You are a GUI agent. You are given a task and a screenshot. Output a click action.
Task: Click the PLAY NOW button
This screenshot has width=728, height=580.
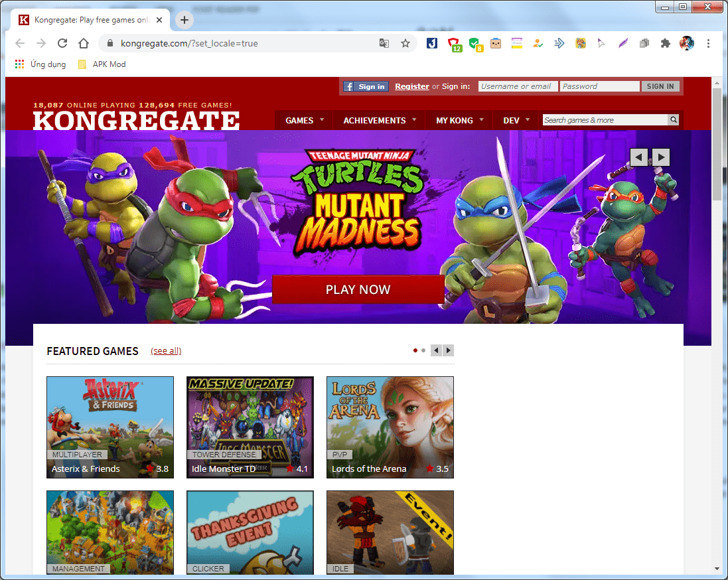(x=358, y=289)
